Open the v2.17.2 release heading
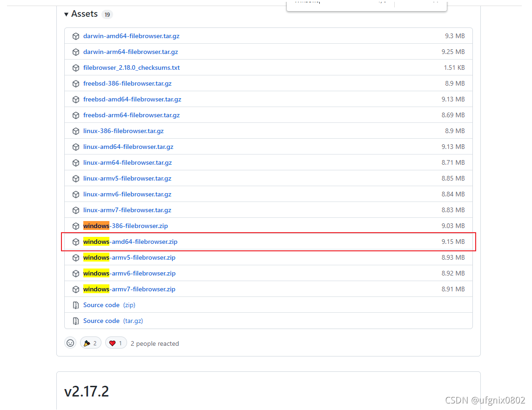Screen dimensions: 532x410 [x=87, y=391]
